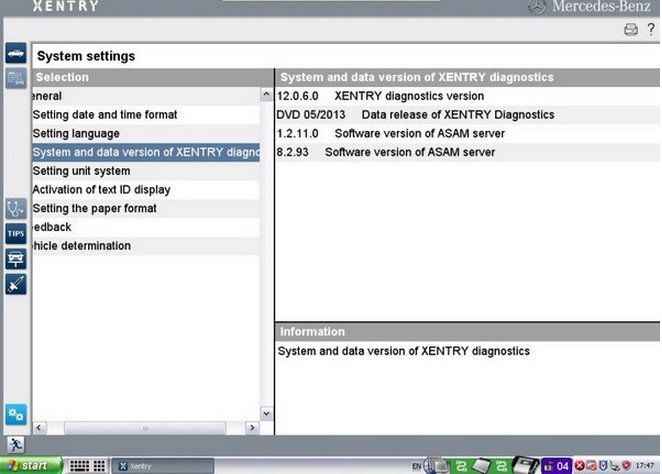Click the taskbar clock 17:47

(x=645, y=466)
